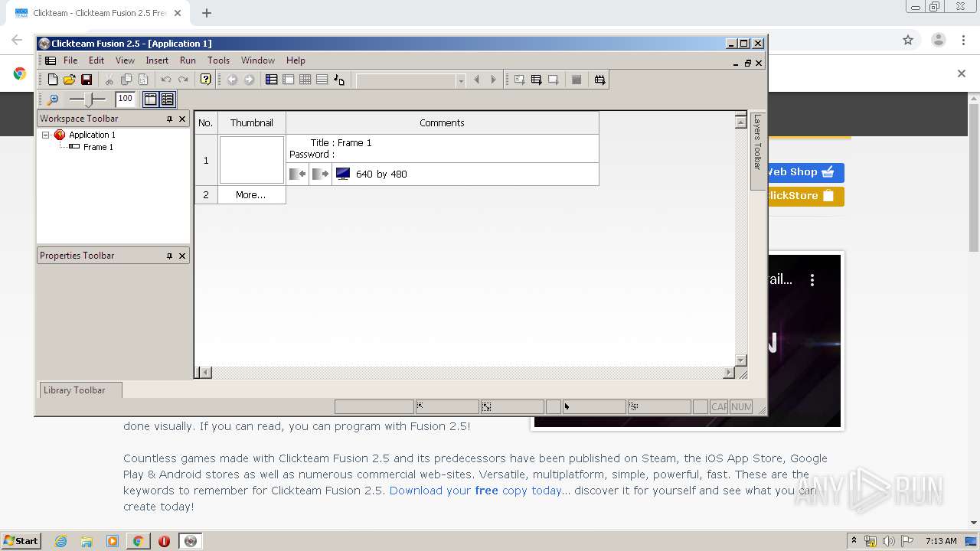Image resolution: width=980 pixels, height=551 pixels.
Task: Click the Run frame icon
Action: point(553,80)
